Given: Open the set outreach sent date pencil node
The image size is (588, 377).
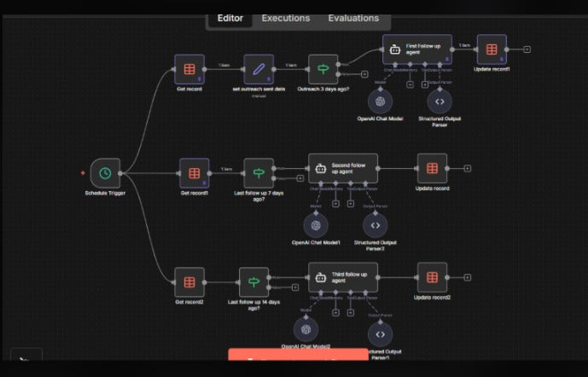Looking at the screenshot, I should click(x=259, y=69).
